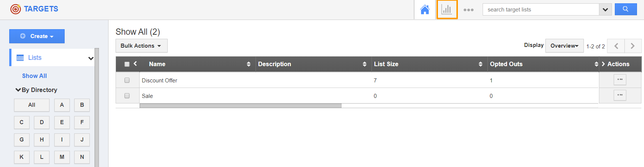
Task: Toggle the select-all header checkbox
Action: click(127, 64)
